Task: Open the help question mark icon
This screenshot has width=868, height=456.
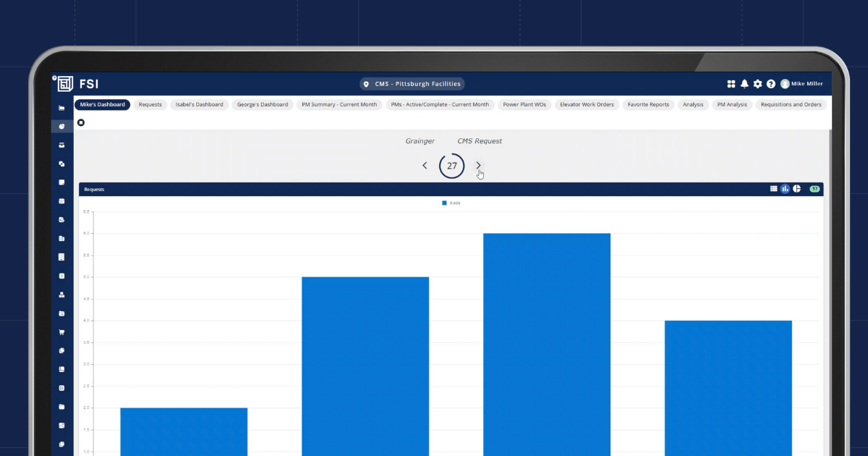Action: [771, 84]
